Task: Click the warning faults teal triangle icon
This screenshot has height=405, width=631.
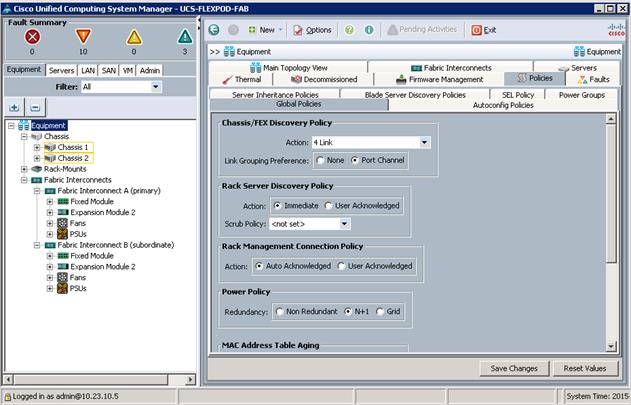Action: (x=185, y=37)
